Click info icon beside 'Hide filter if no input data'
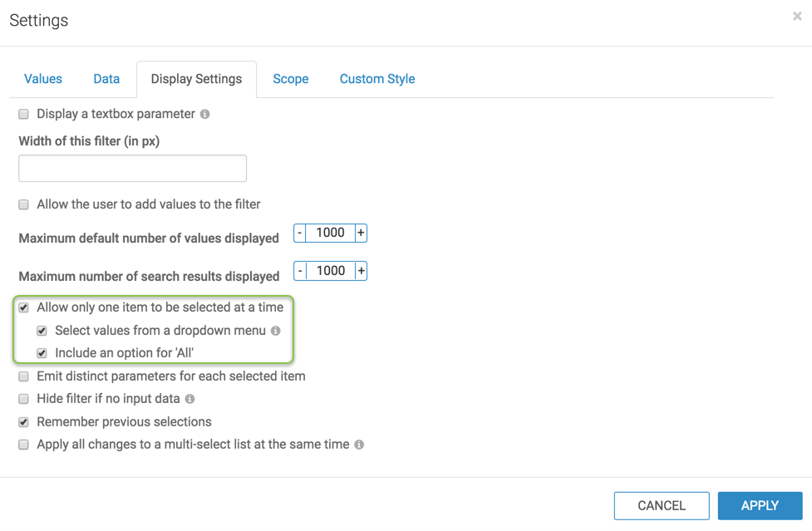 pos(189,400)
